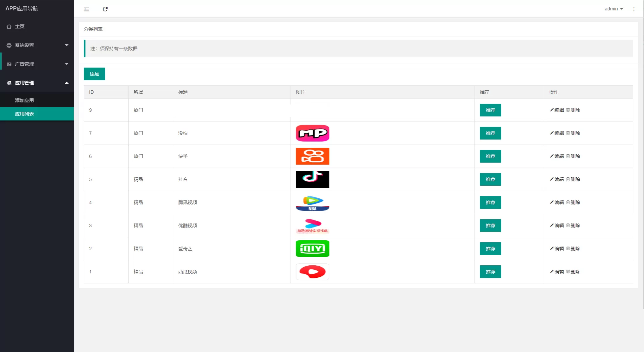Collapse the 应用管理 sidebar section
This screenshot has height=352, width=644.
pos(37,83)
